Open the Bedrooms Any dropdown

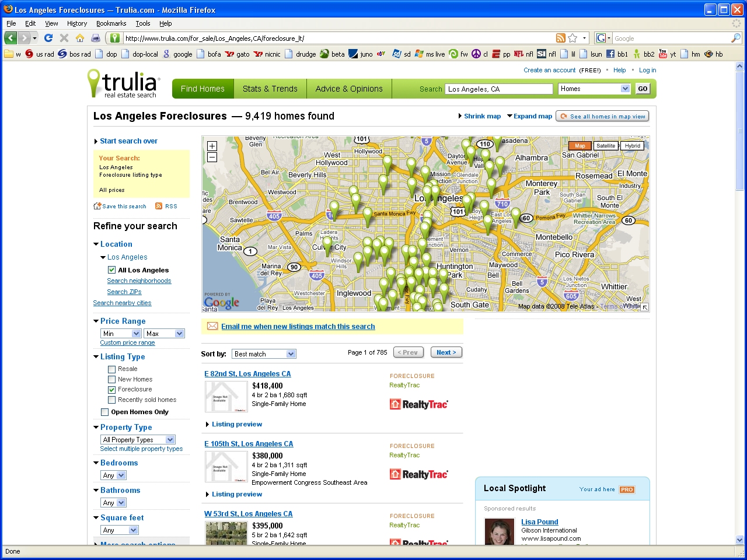[113, 475]
